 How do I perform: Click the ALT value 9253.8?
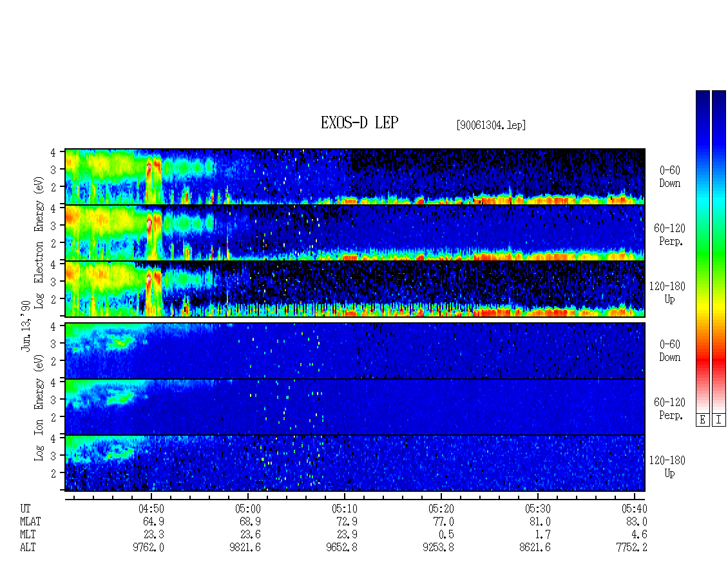point(438,548)
